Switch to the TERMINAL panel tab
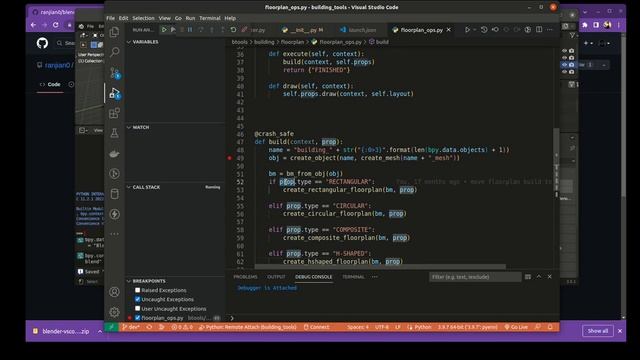This screenshot has height=360, width=640. click(353, 277)
